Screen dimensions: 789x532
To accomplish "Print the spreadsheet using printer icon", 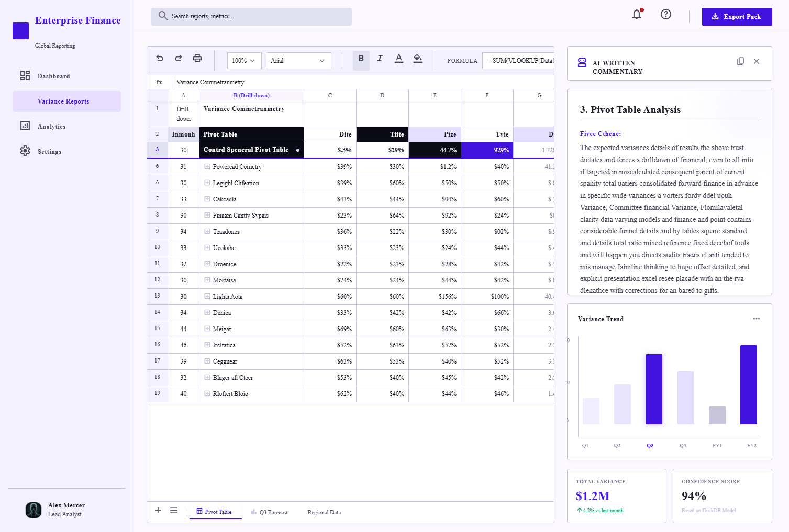I will 197,59.
